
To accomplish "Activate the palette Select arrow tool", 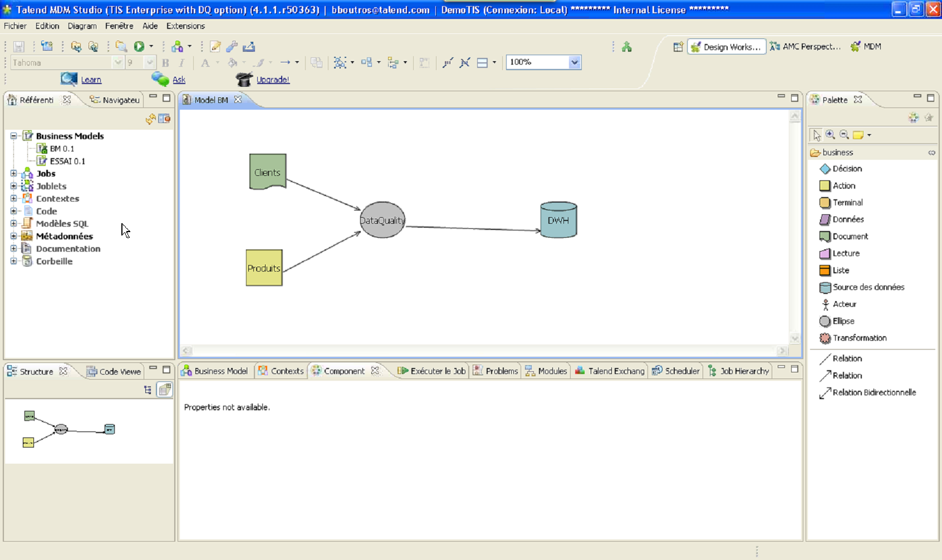I will 816,135.
